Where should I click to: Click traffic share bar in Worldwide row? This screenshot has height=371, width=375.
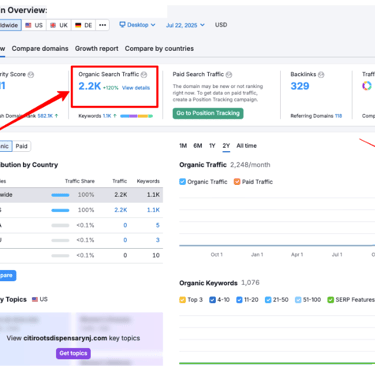click(60, 195)
